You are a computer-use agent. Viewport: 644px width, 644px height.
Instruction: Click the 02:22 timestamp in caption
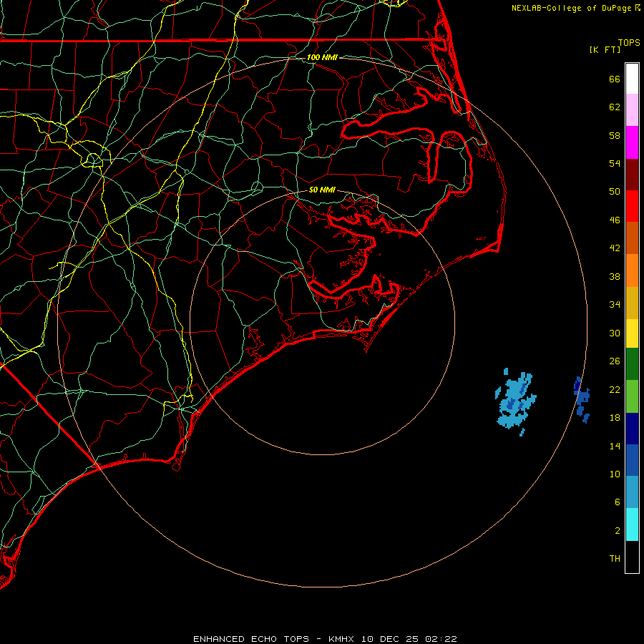coord(441,639)
